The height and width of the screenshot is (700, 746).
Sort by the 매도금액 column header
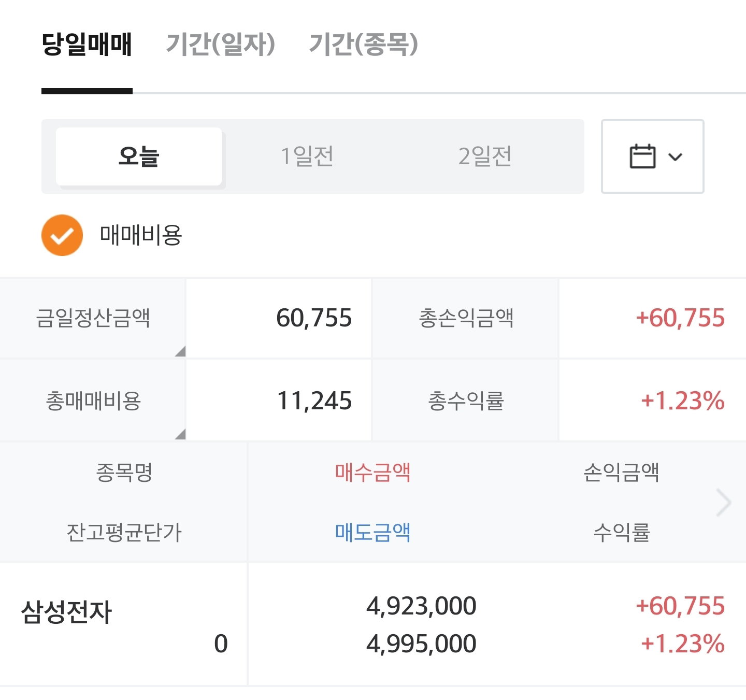372,532
